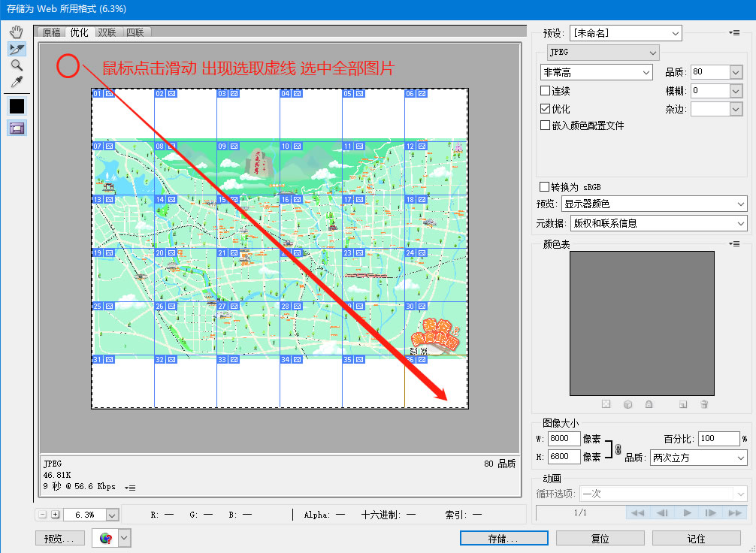
Task: Open the browser selection dropdown arrow
Action: (125, 538)
